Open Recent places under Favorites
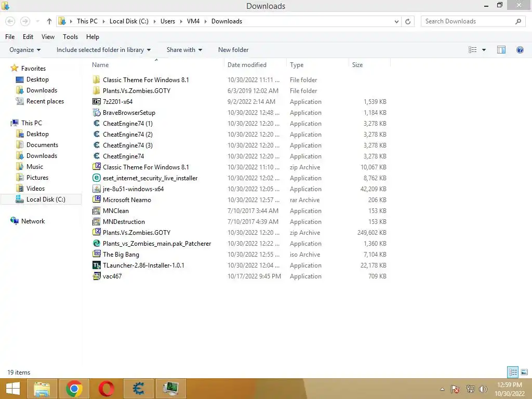The image size is (532, 399). [45, 101]
